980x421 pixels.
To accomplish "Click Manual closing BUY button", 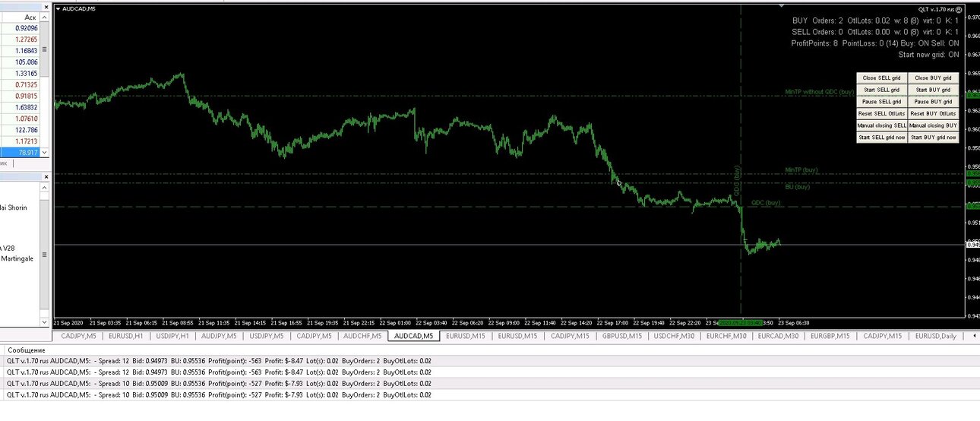I will (x=933, y=125).
